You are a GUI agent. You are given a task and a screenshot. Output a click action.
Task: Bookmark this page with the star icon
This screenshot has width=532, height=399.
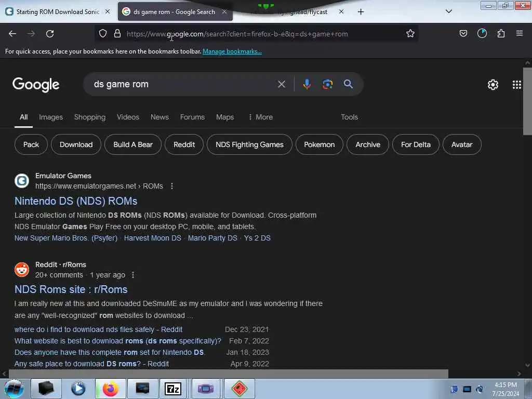(x=410, y=33)
